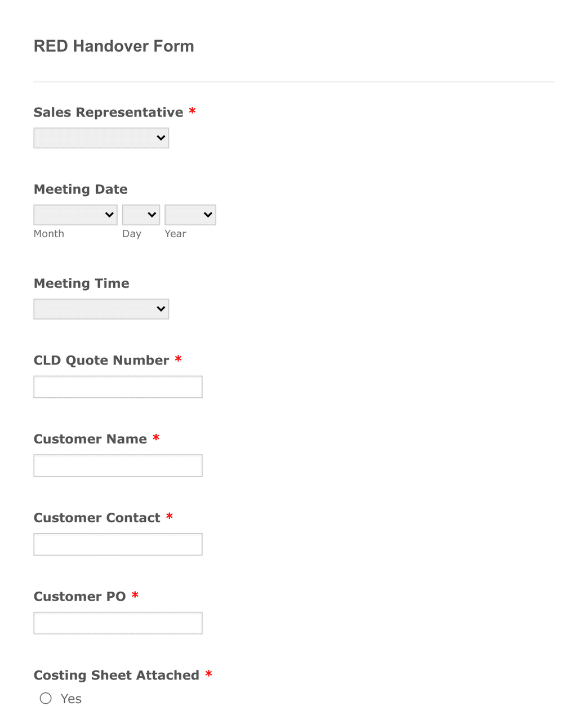
Task: Click the Sales Representative dropdown chevron
Action: point(161,137)
